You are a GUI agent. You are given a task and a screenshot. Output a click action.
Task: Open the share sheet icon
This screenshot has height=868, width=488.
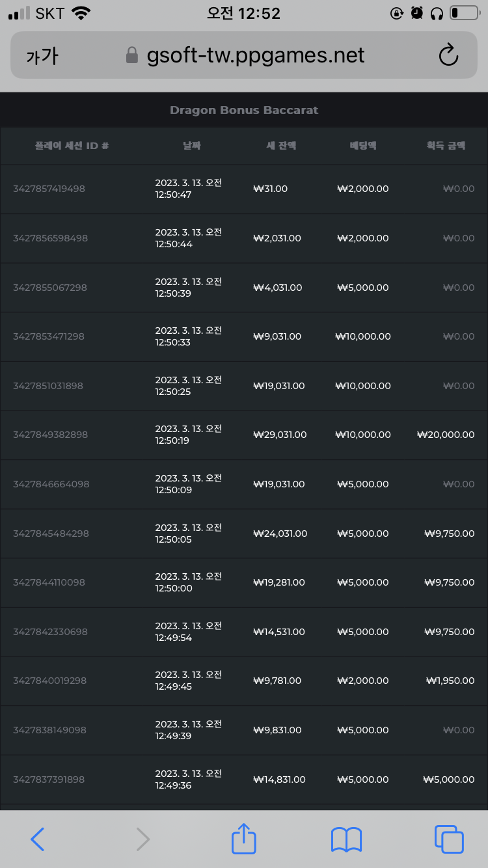[x=244, y=838]
